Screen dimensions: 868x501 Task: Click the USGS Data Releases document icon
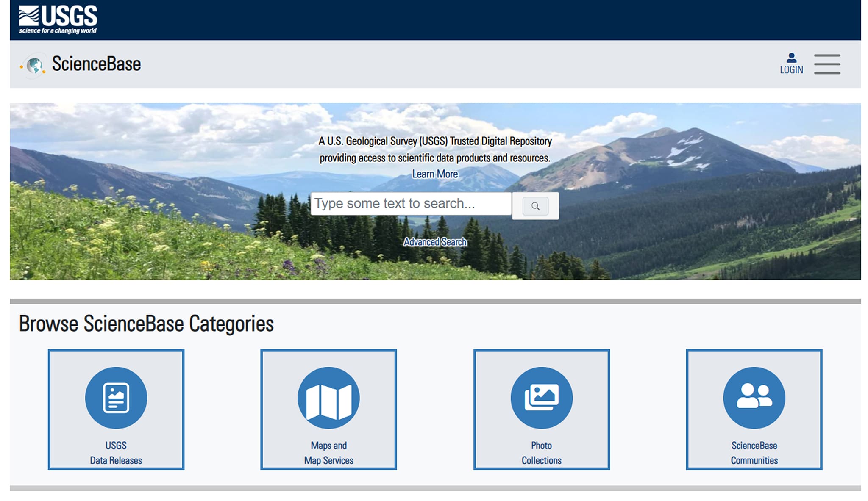[116, 398]
